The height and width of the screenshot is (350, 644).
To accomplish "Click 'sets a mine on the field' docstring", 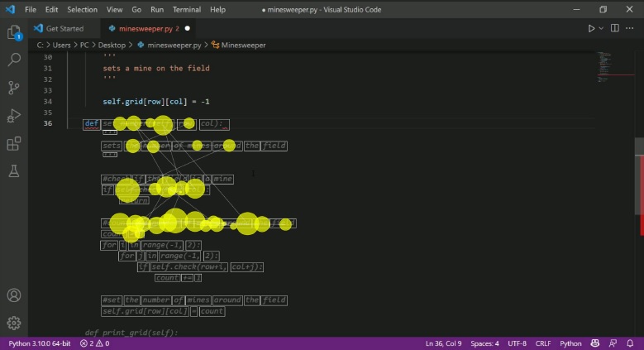I will point(156,69).
